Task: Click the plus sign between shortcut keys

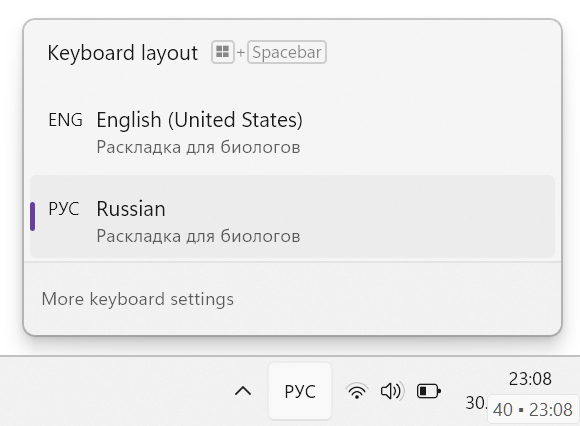Action: [x=240, y=53]
